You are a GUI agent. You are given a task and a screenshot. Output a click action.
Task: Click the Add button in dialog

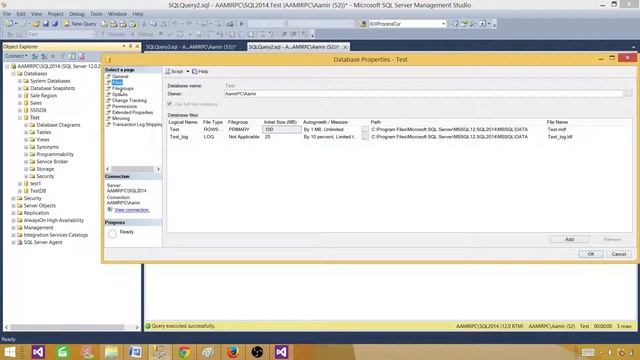569,240
